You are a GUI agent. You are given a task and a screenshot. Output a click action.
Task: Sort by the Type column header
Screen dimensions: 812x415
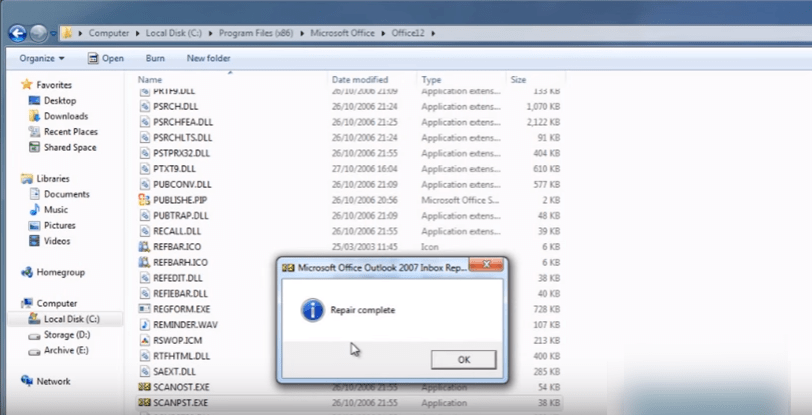431,80
